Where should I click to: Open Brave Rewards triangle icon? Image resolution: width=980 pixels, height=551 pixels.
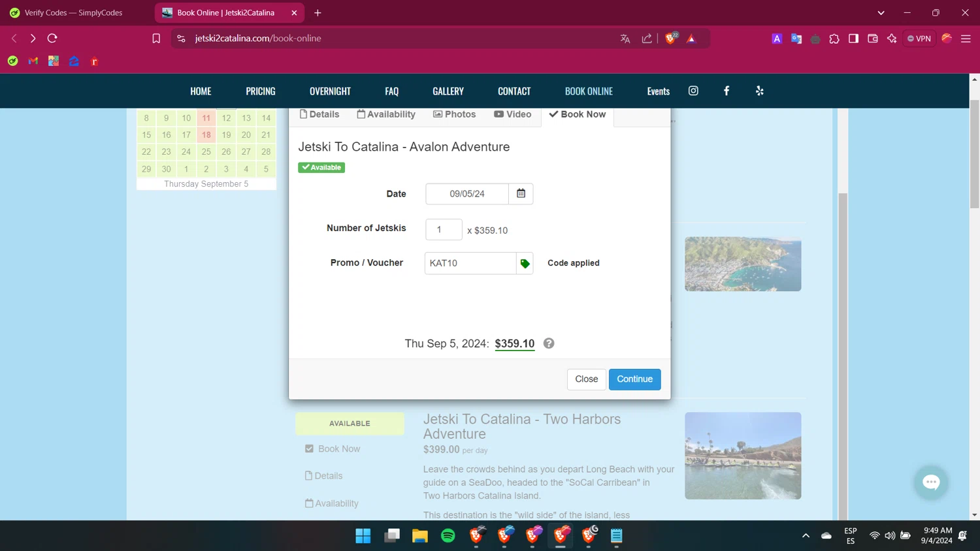click(691, 39)
